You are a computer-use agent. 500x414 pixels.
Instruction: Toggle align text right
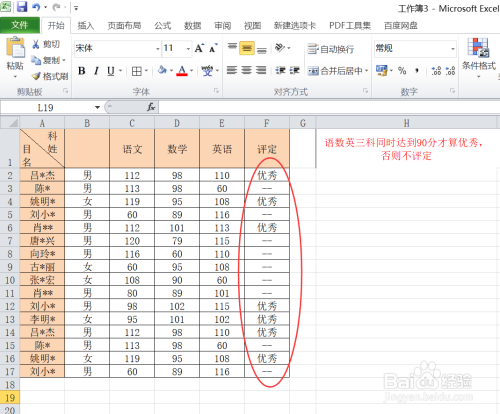pyautogui.click(x=261, y=70)
